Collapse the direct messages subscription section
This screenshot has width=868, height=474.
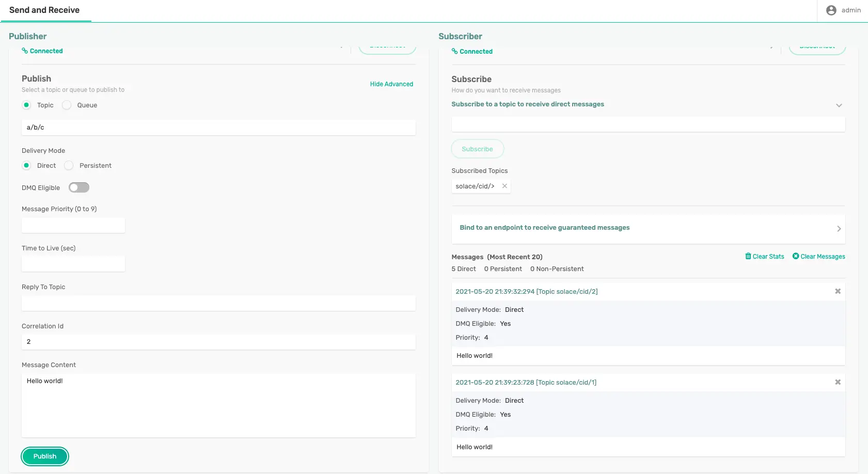tap(839, 105)
